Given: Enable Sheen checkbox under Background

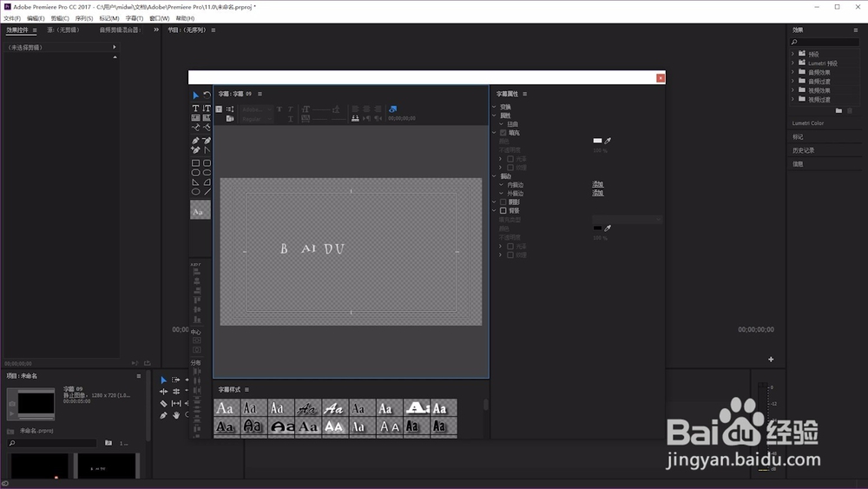Looking at the screenshot, I should tap(510, 247).
